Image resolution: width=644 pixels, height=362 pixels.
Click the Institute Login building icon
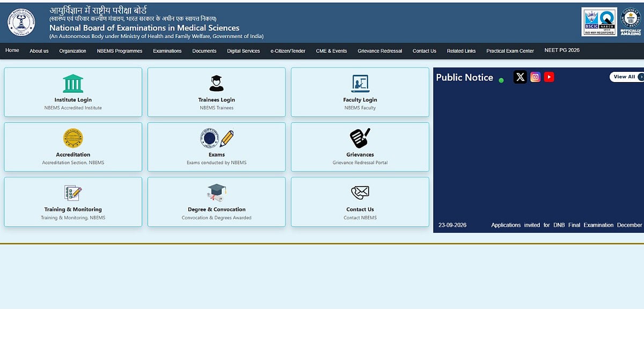tap(73, 84)
